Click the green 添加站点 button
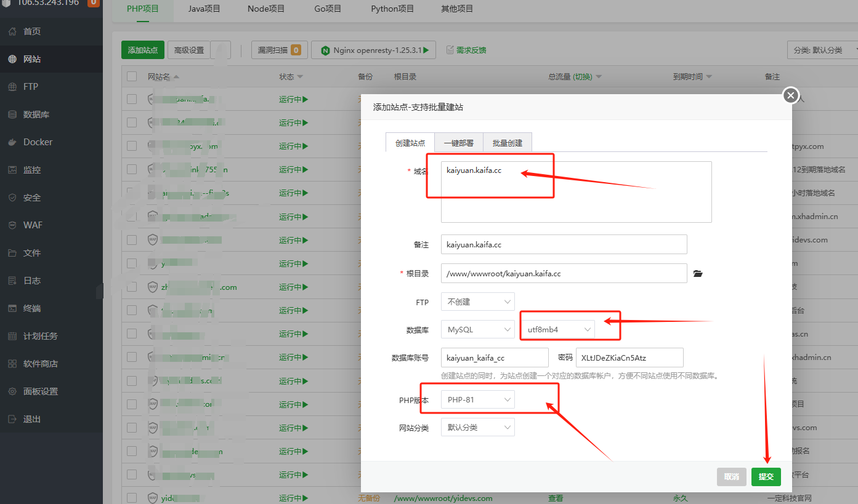 coord(143,50)
